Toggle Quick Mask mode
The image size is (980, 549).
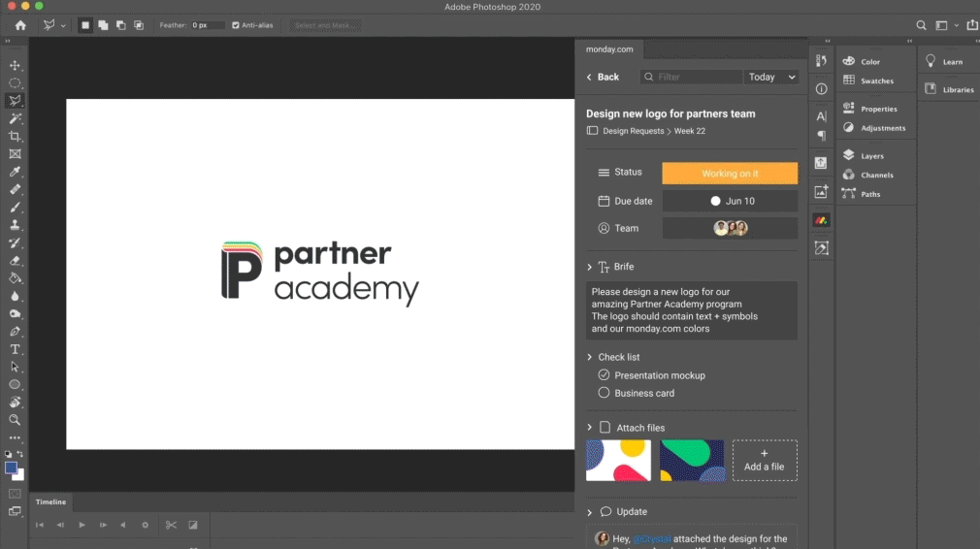[x=15, y=494]
